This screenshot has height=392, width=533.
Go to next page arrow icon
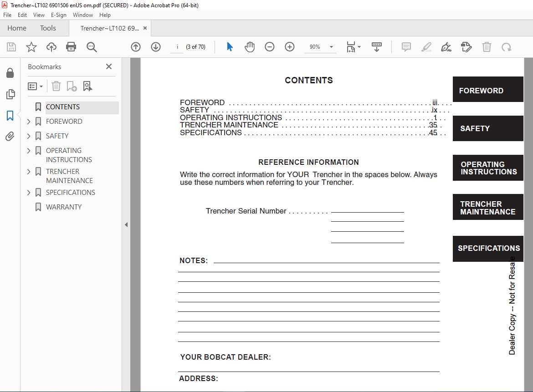[x=156, y=47]
